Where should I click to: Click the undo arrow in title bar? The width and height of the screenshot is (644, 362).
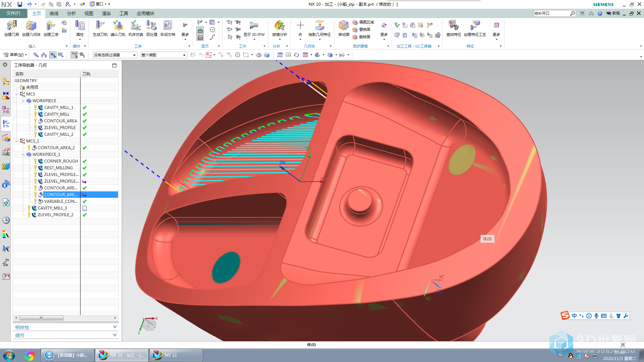(x=30, y=4)
